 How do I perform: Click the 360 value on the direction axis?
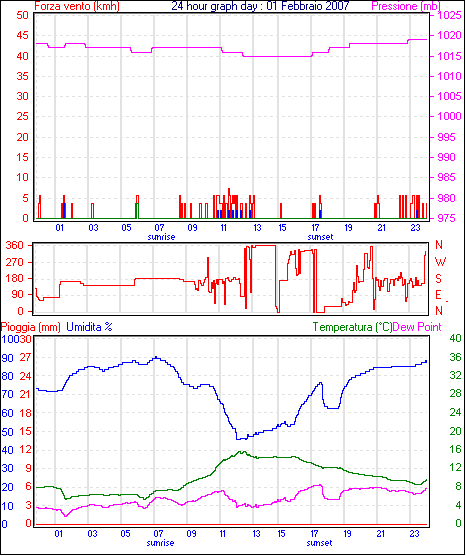point(15,245)
